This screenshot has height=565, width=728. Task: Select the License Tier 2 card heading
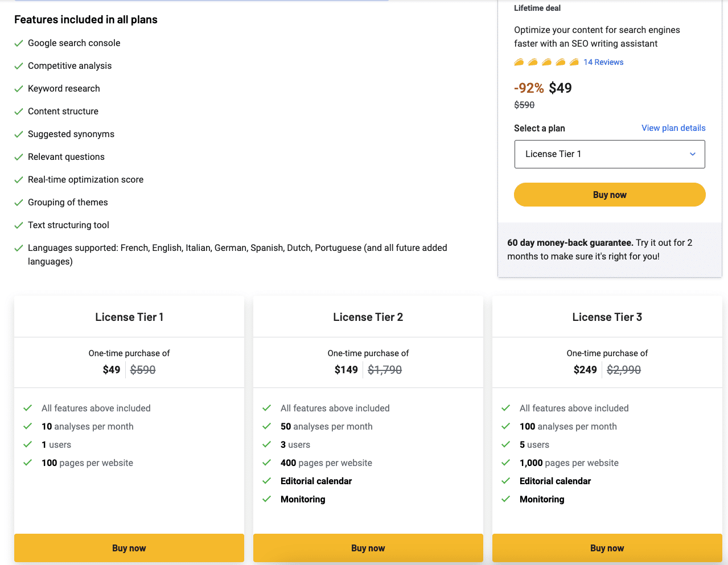(x=368, y=317)
